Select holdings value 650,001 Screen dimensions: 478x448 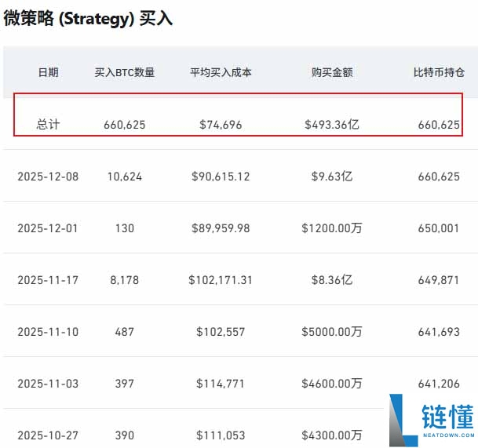tap(439, 228)
